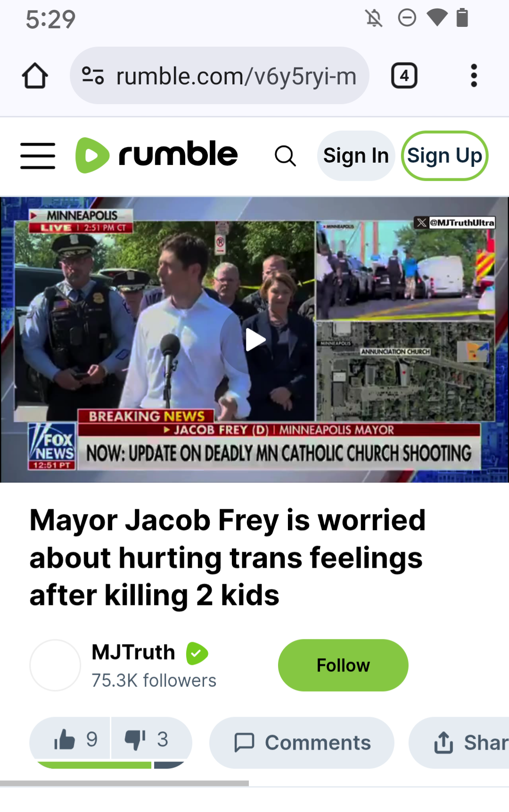Tap the MJTruth channel avatar
The width and height of the screenshot is (509, 812).
pos(55,665)
